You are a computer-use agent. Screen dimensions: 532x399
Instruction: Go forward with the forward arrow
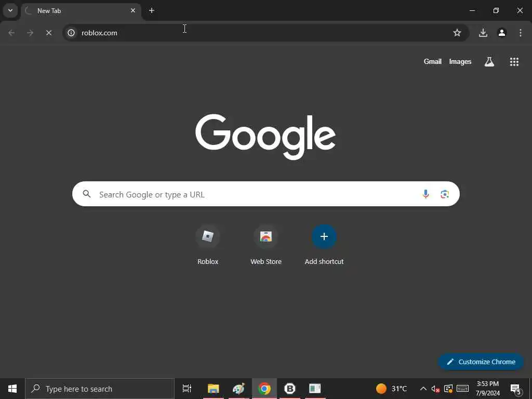(x=30, y=33)
